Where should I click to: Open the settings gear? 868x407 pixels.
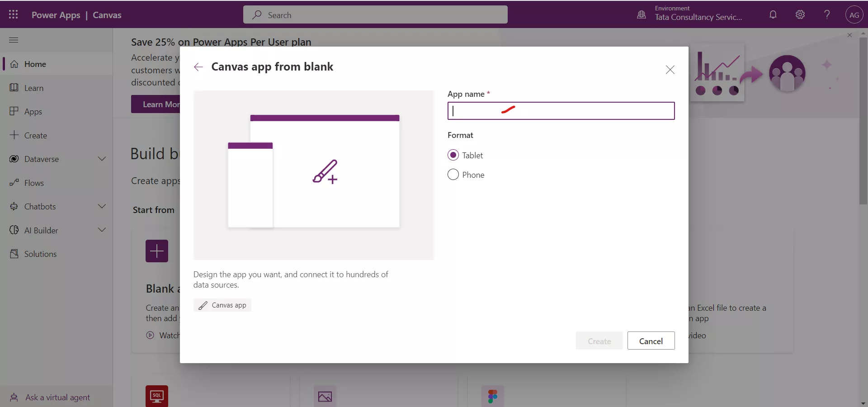click(x=800, y=14)
